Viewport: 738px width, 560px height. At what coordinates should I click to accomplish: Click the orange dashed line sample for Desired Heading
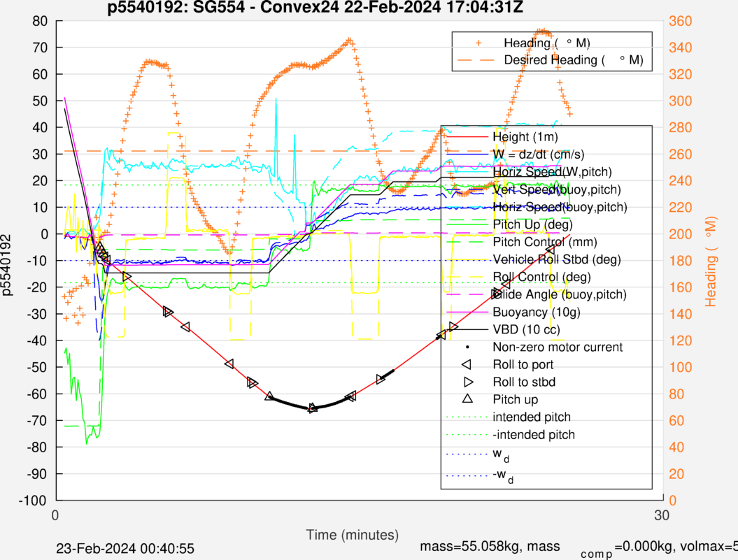[x=476, y=60]
